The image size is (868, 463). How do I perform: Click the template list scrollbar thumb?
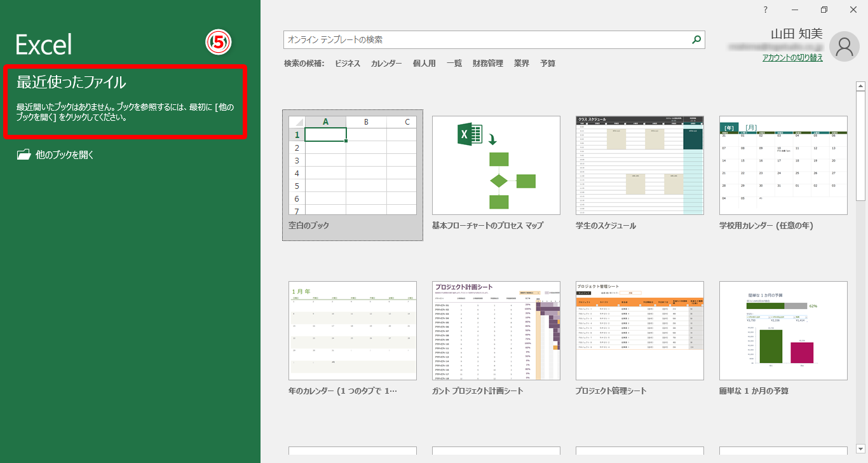(861, 146)
